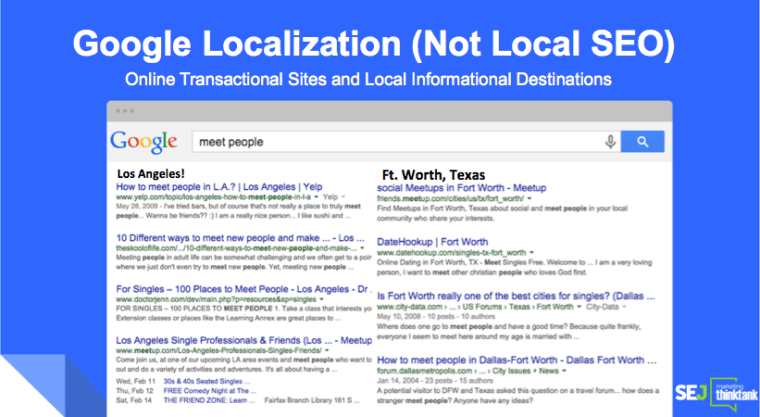The height and width of the screenshot is (417, 760).
Task: Click the www.datehookup.com/singles-tx-fort_worth URL
Action: click(x=452, y=253)
